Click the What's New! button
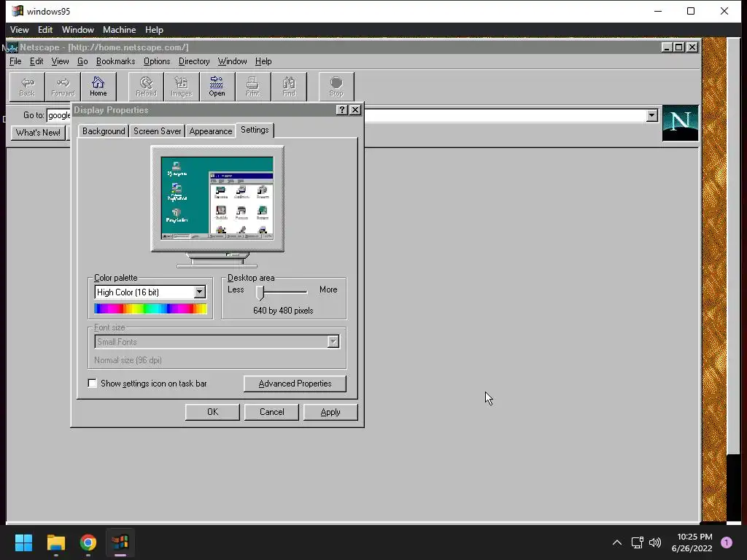This screenshot has height=560, width=747. [x=38, y=133]
